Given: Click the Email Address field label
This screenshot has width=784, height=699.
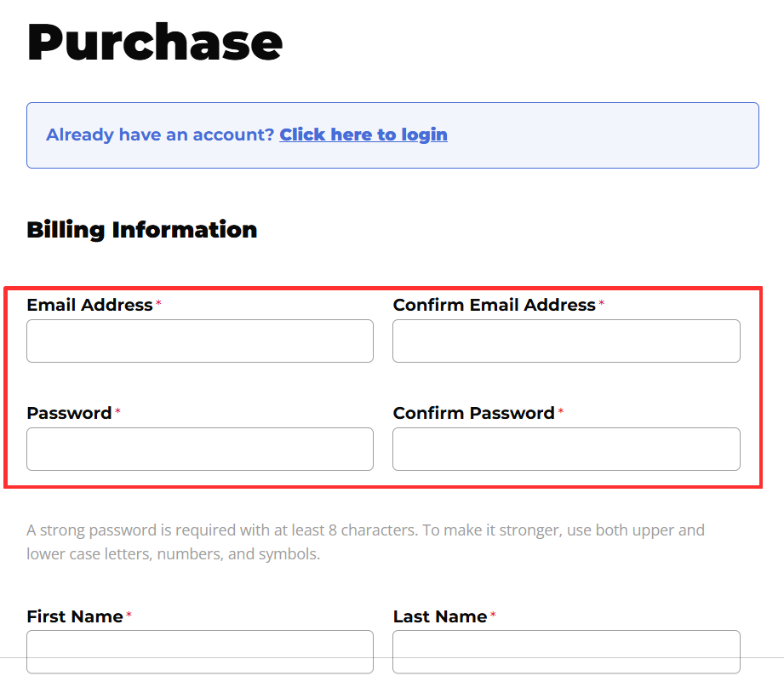Looking at the screenshot, I should point(90,304).
